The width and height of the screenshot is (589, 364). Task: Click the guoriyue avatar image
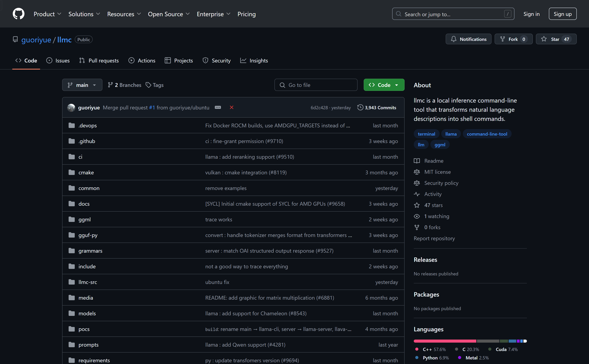tap(71, 108)
